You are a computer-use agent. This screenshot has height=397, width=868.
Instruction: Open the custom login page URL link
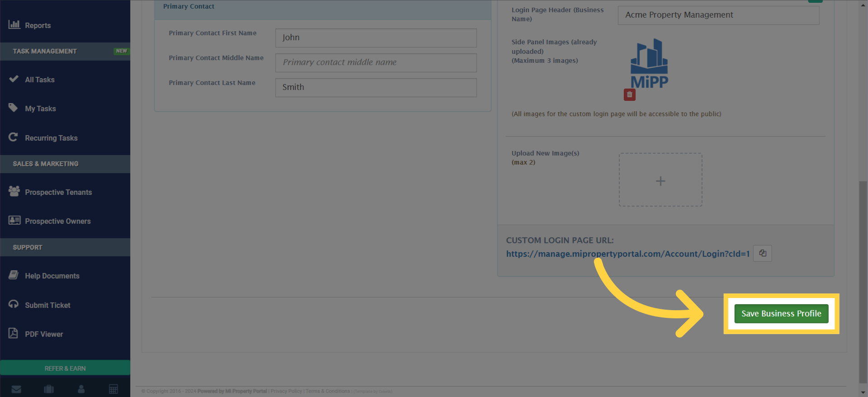coord(627,254)
